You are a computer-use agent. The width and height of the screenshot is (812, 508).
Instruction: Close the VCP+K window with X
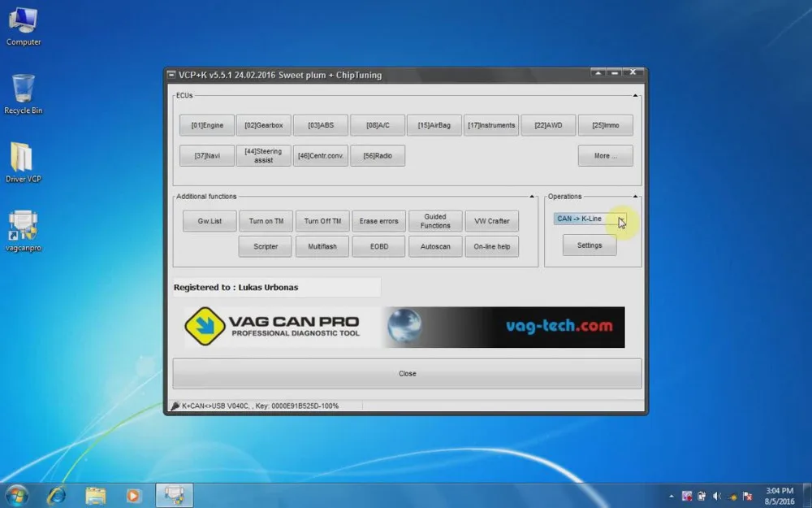pyautogui.click(x=633, y=72)
